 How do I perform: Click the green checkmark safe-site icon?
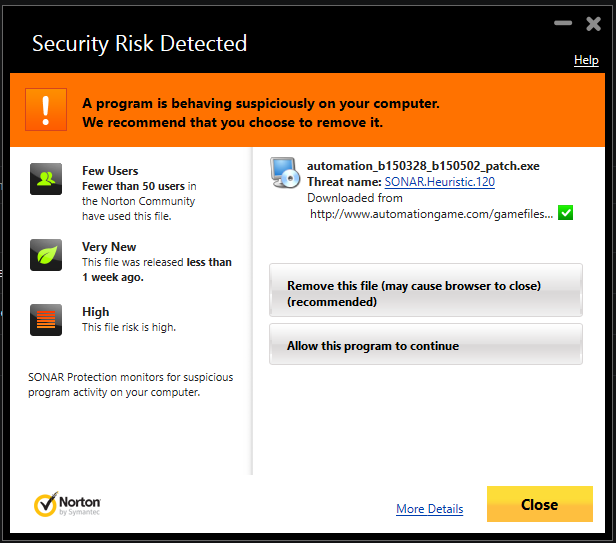(x=565, y=213)
